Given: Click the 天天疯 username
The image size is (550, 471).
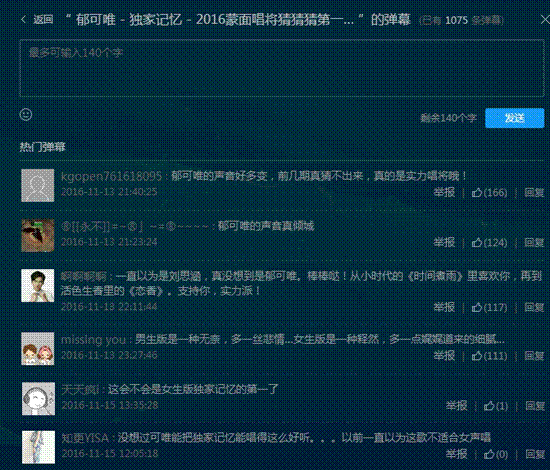Looking at the screenshot, I should 82,390.
